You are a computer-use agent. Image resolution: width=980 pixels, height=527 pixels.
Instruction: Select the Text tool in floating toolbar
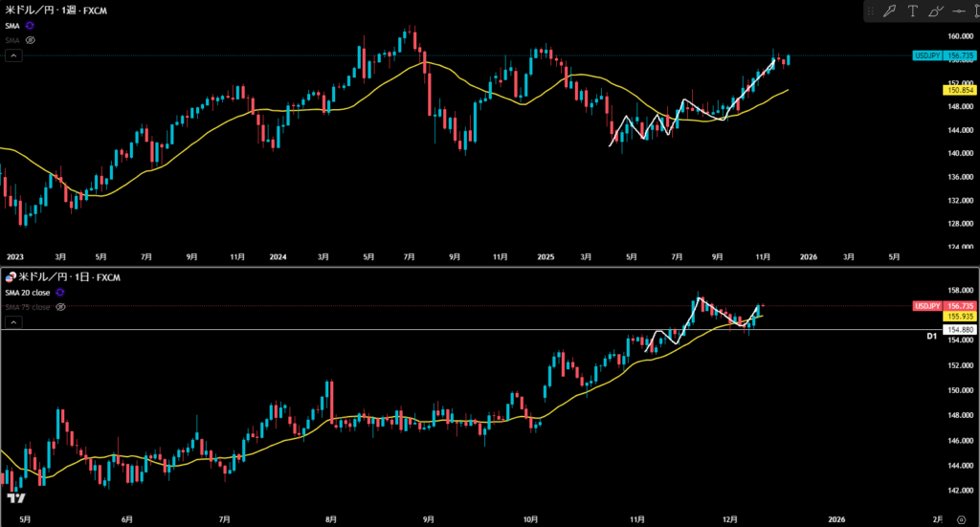(x=913, y=11)
